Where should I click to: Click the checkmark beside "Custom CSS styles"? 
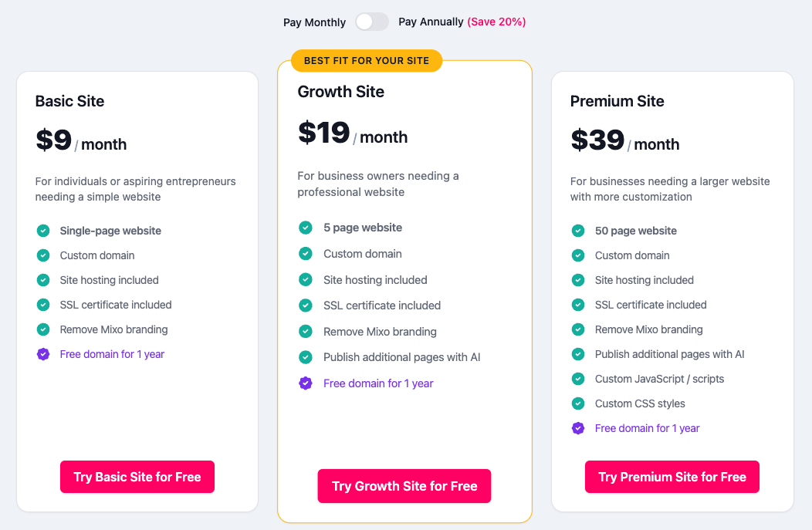(x=578, y=403)
